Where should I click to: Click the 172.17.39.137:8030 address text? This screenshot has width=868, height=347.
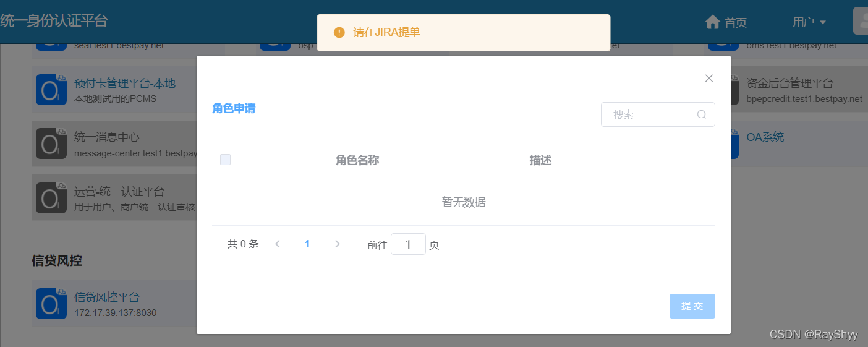(116, 313)
